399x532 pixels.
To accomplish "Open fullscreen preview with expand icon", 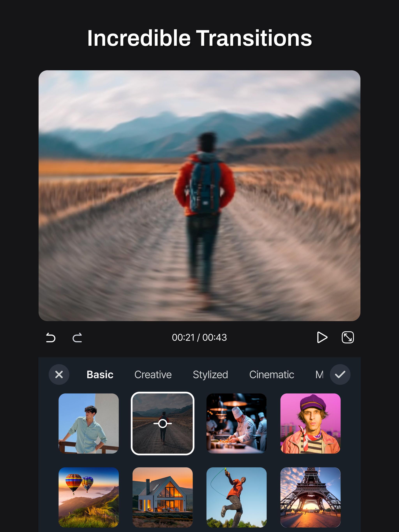I will (348, 337).
